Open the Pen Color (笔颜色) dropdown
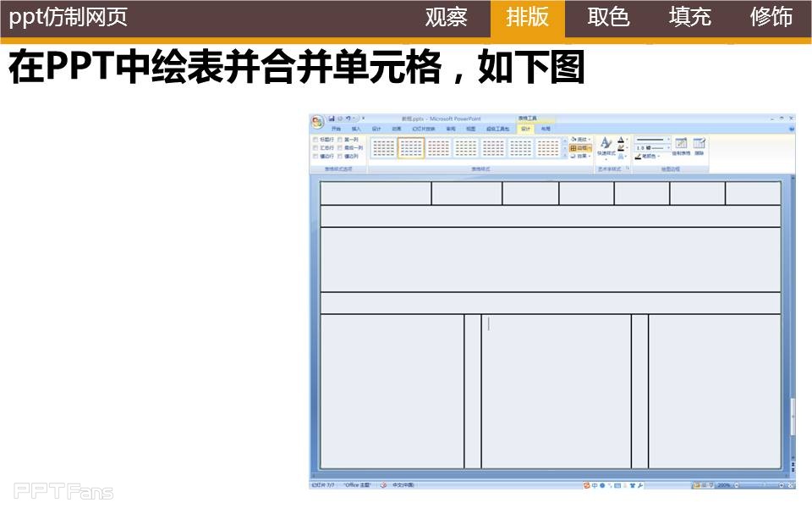The height and width of the screenshot is (508, 812). (x=649, y=156)
